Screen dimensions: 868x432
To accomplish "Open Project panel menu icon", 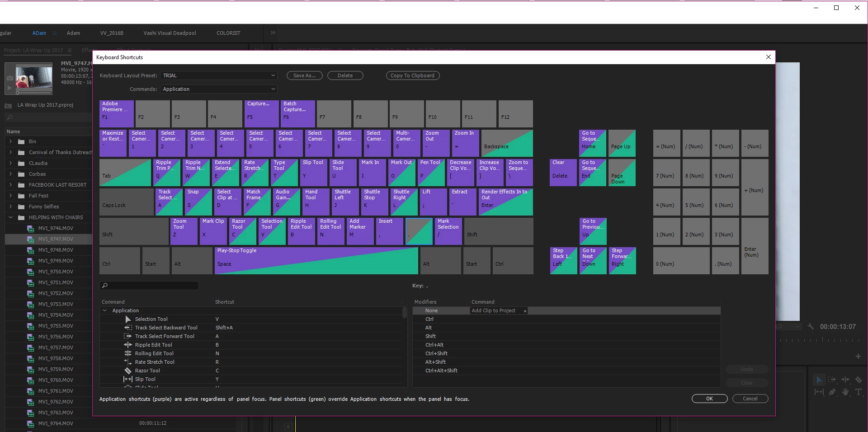I will point(69,50).
